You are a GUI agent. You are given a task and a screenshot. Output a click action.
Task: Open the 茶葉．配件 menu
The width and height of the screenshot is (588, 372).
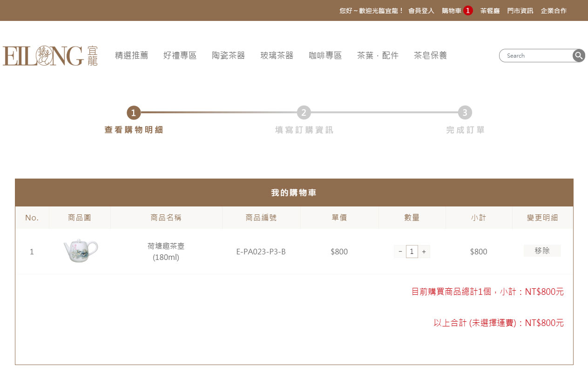(378, 56)
